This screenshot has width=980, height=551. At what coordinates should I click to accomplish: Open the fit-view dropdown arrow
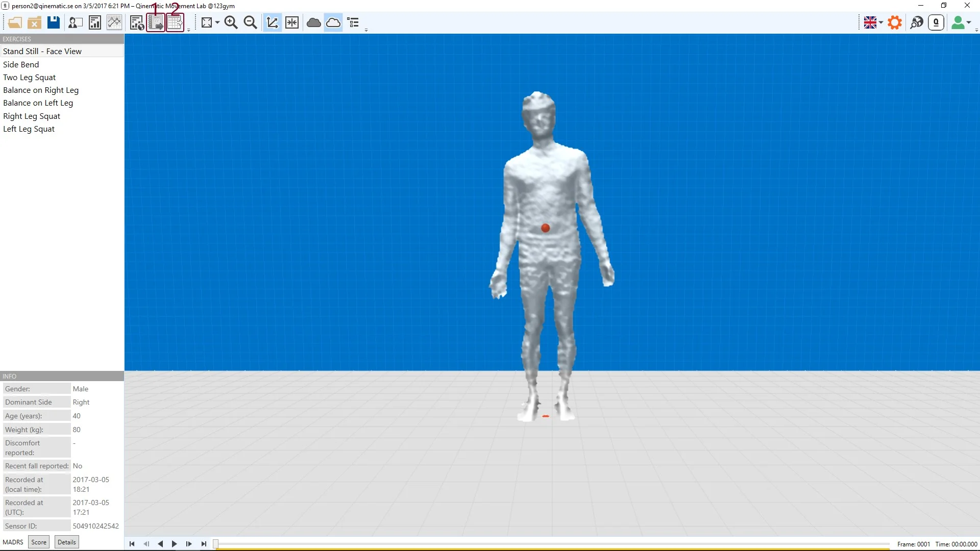click(x=217, y=22)
